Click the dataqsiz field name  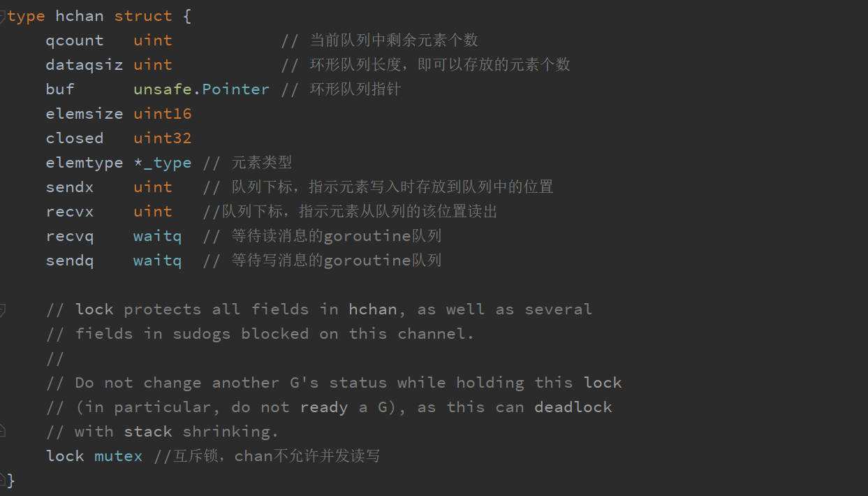[84, 65]
